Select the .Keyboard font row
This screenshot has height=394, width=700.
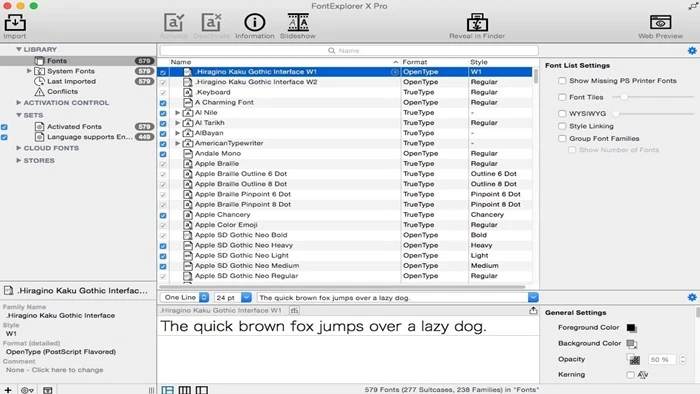(x=346, y=92)
